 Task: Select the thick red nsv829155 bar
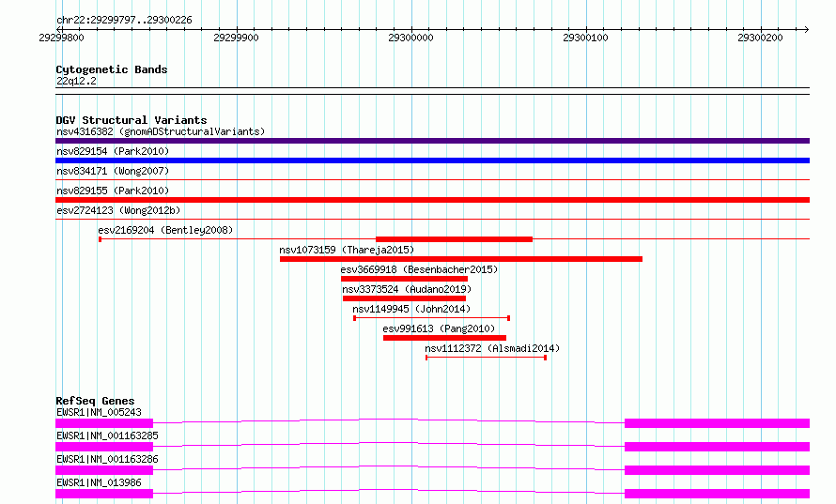432,200
